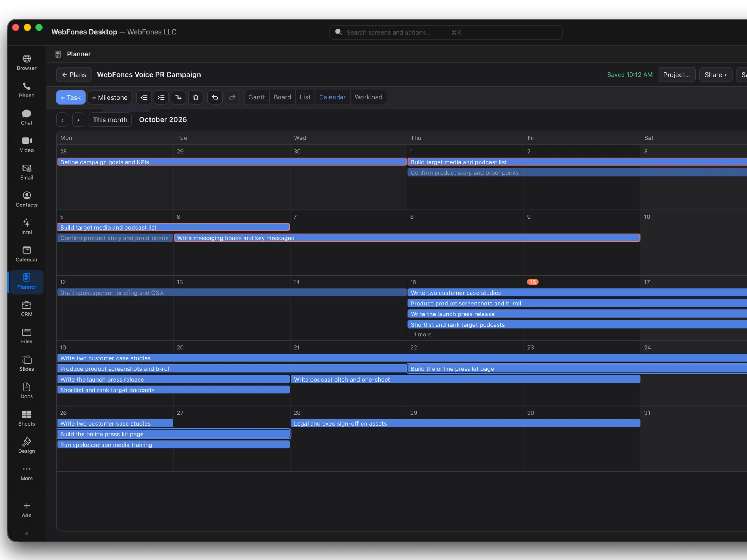Viewport: 747px width, 560px height.
Task: Switch to the List view tab
Action: tap(305, 97)
